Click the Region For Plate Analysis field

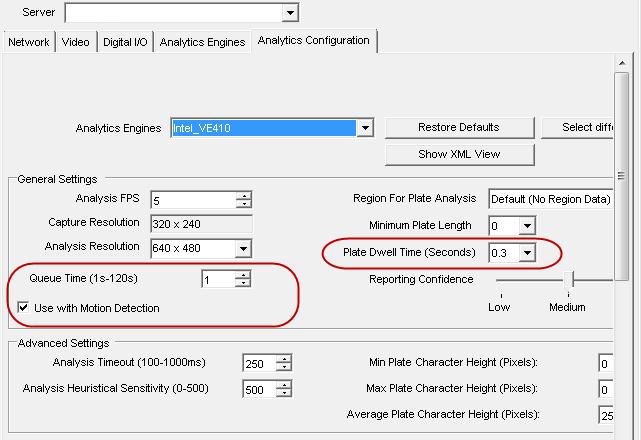[550, 199]
